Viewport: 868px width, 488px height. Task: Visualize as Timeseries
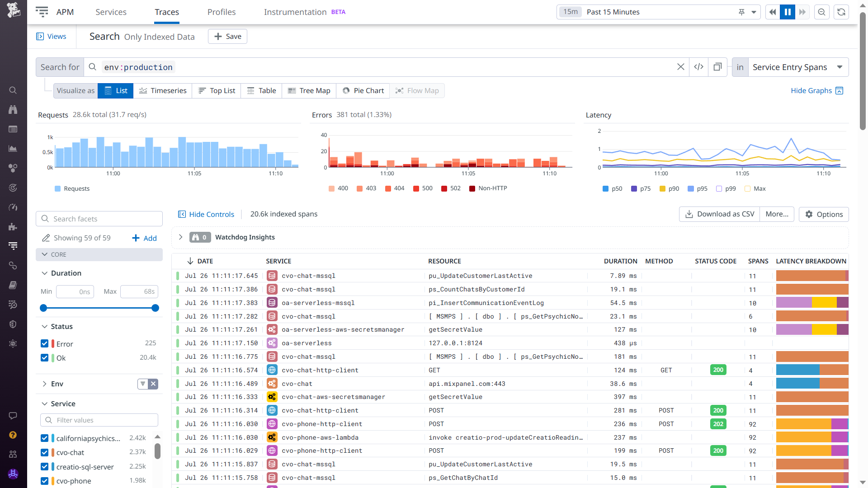click(163, 90)
